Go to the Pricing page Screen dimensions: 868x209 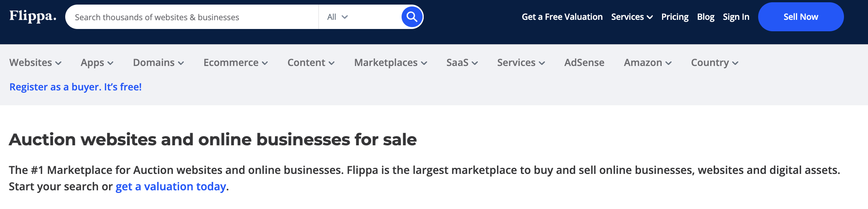point(675,17)
